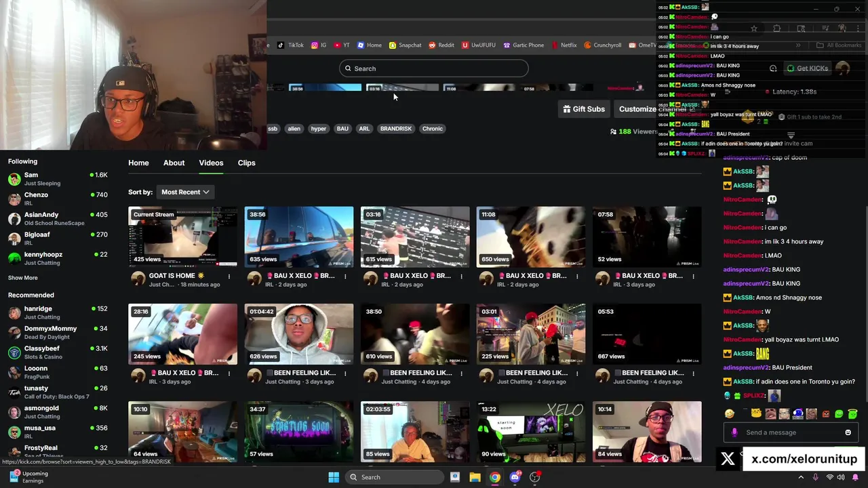Open the Netflix bookmark
The width and height of the screenshot is (868, 488).
tap(564, 45)
